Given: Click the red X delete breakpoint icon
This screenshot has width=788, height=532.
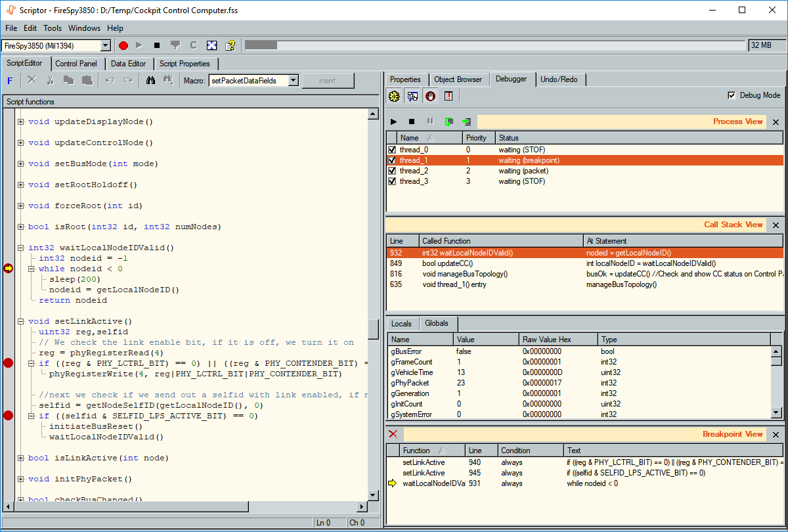Looking at the screenshot, I should [x=393, y=434].
